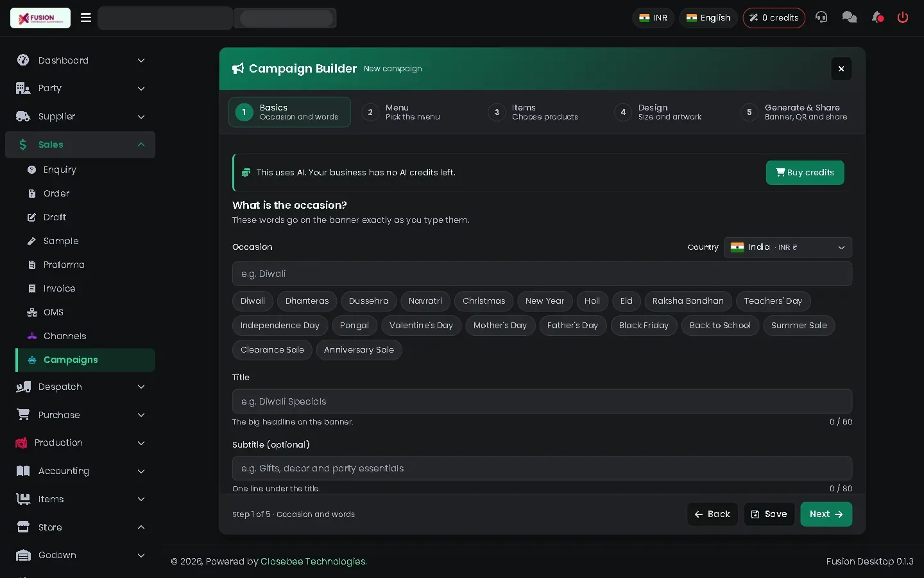Viewport: 924px width, 578px height.
Task: Click the Next button
Action: (826, 514)
